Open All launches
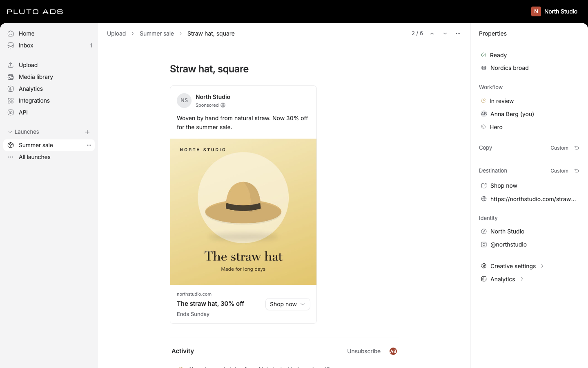 pos(49,157)
